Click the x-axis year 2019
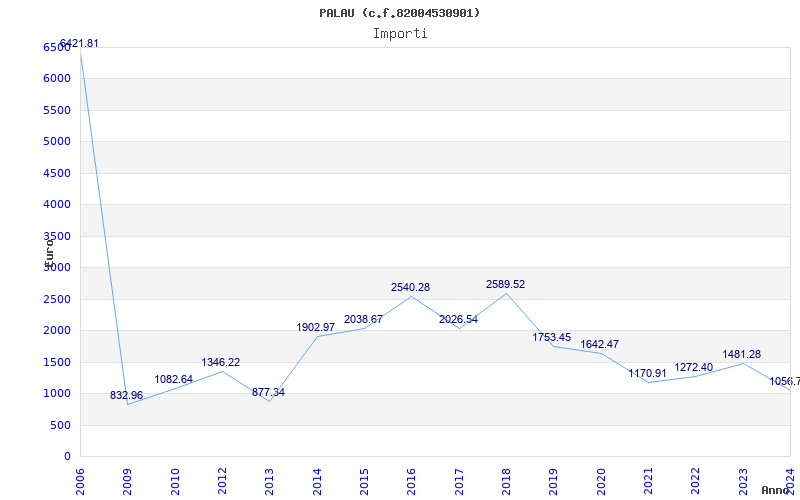 [x=554, y=482]
